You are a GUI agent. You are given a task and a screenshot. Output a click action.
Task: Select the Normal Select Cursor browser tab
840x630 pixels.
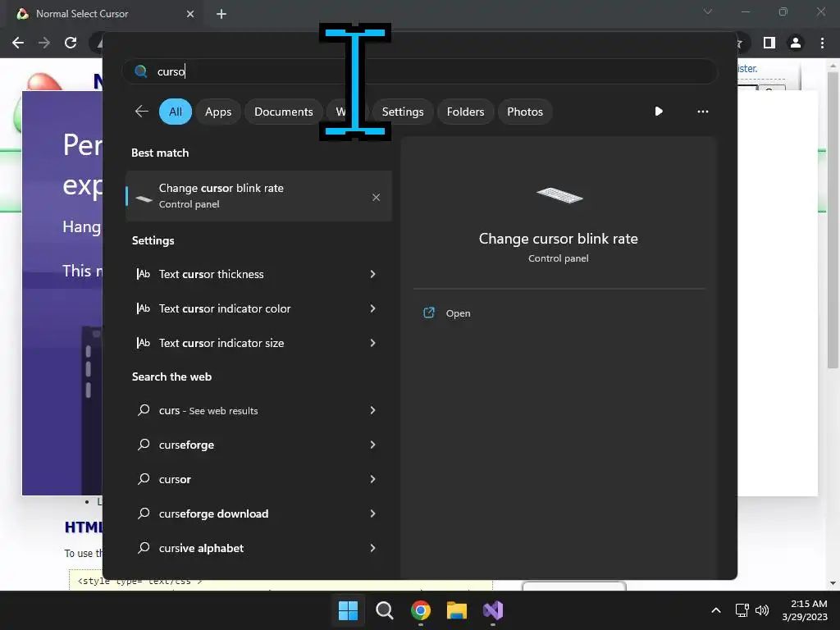tap(104, 14)
